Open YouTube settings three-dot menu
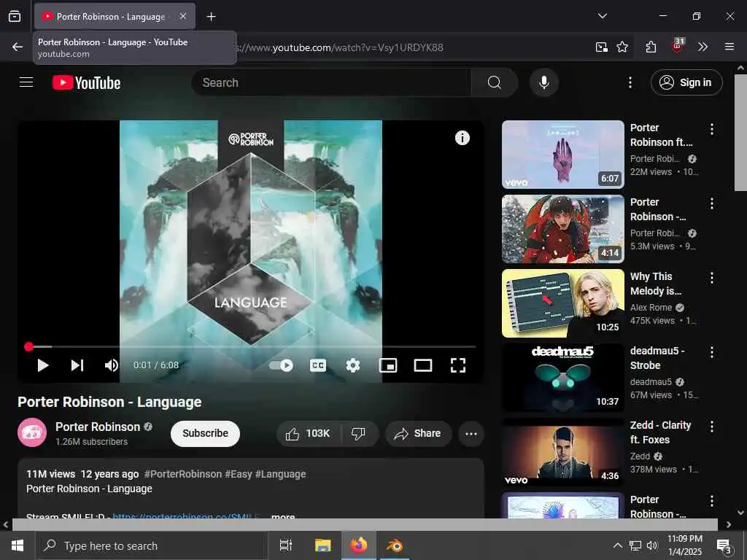Image resolution: width=747 pixels, height=560 pixels. pyautogui.click(x=630, y=82)
